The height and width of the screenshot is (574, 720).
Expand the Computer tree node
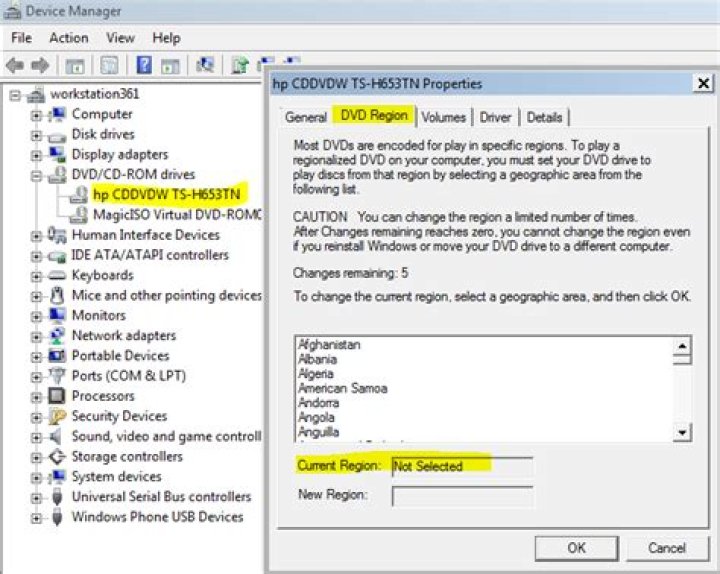36,116
